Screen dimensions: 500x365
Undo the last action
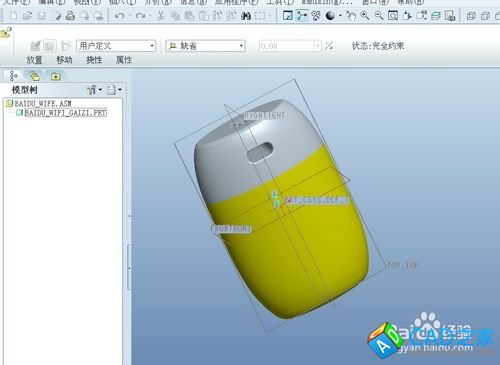tap(119, 16)
